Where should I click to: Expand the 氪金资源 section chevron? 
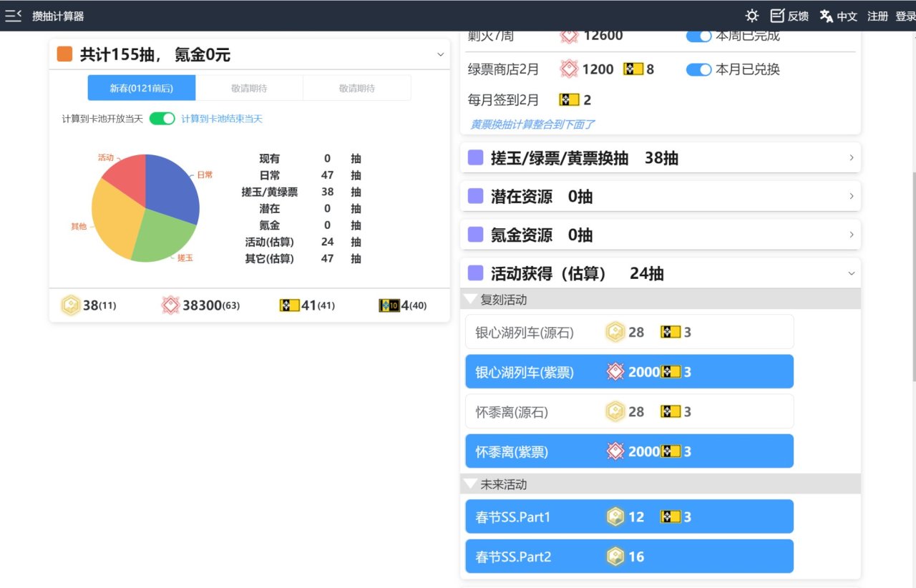pos(851,235)
